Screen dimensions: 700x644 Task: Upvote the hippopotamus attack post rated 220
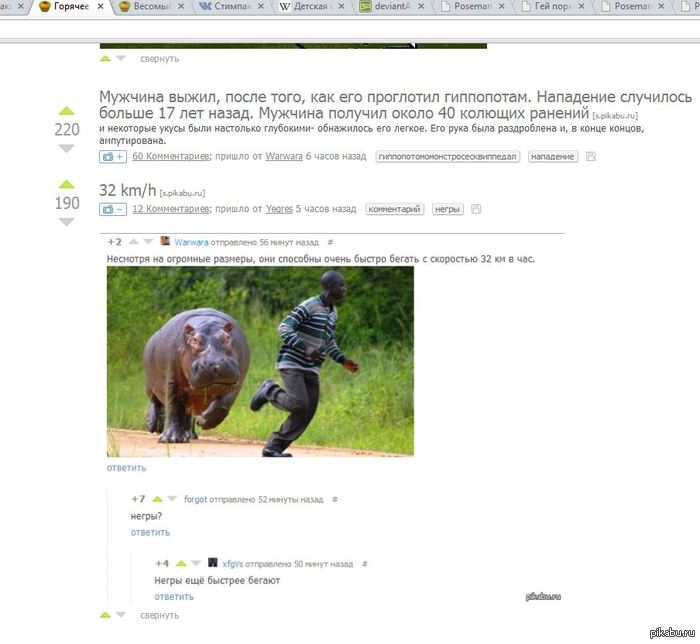click(x=66, y=111)
